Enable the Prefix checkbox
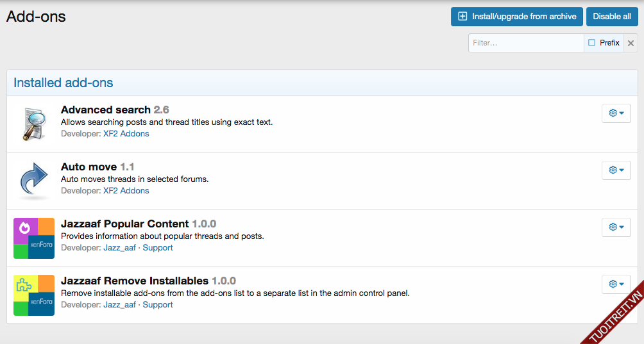Image resolution: width=644 pixels, height=344 pixels. click(x=592, y=43)
